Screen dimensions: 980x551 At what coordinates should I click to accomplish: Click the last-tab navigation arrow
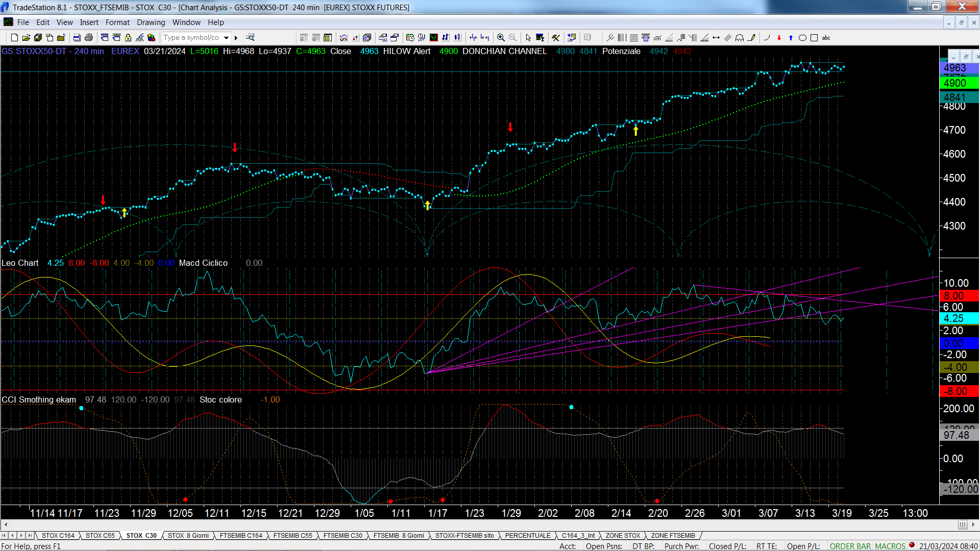coord(30,536)
